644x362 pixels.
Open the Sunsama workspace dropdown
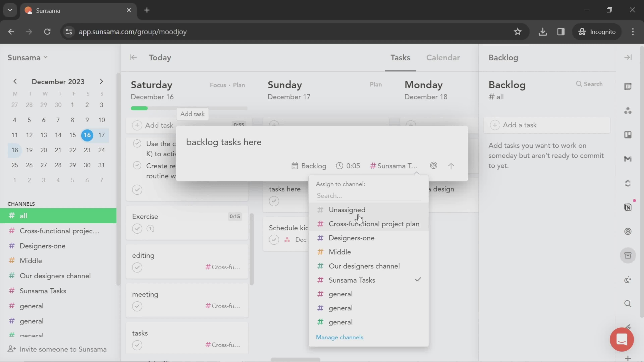[x=27, y=58]
